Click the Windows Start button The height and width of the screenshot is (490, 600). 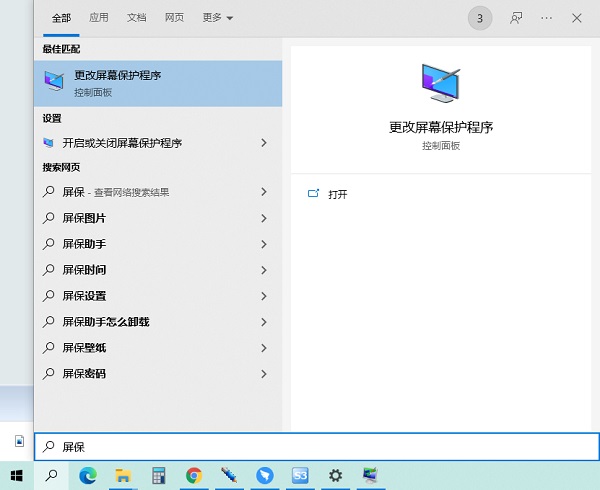[17, 476]
